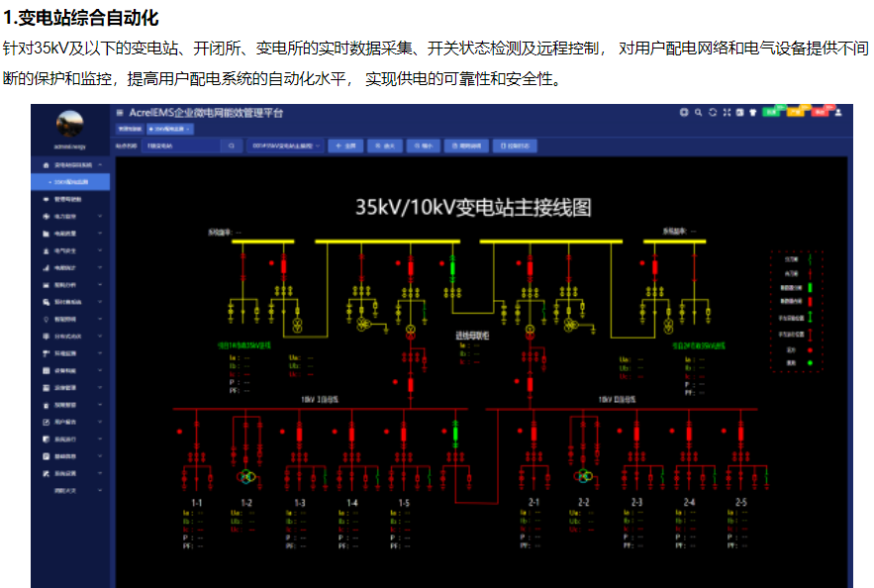Click the circular refresh icon in top header
The image size is (874, 588).
click(713, 113)
